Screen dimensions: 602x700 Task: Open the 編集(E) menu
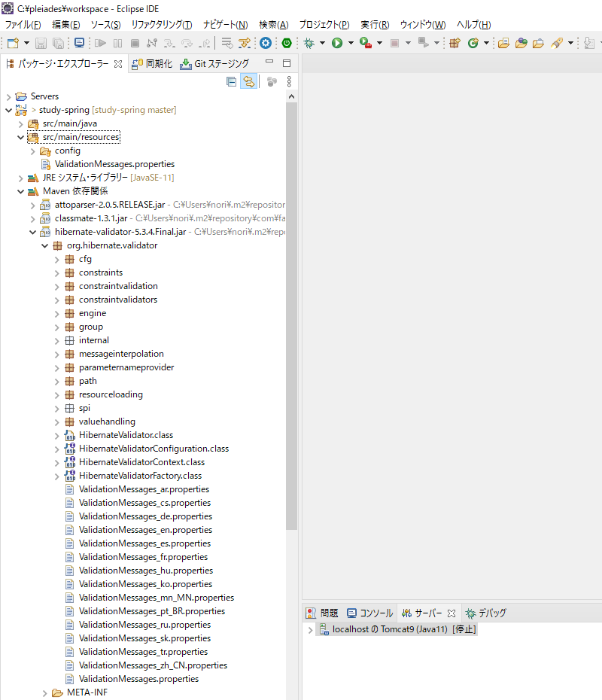66,25
